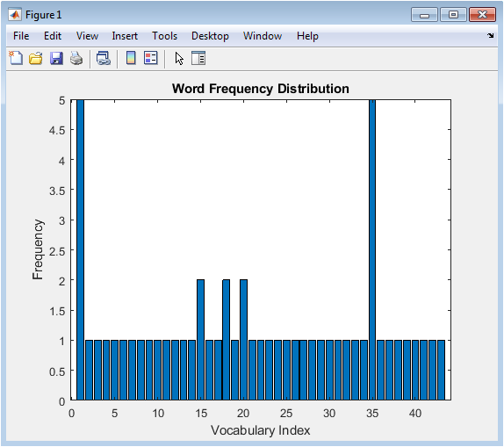
Task: Click the Word Frequency Distribution title
Action: click(261, 89)
